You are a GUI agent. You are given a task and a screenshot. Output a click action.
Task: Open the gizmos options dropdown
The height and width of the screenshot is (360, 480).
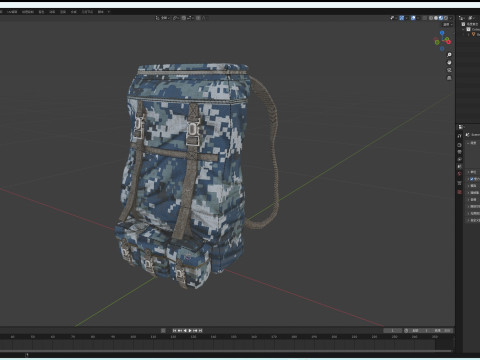coord(406,18)
